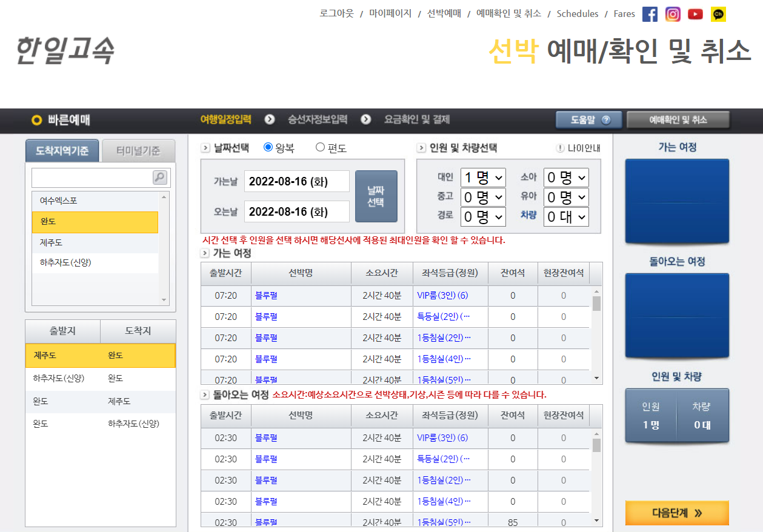Viewport: 763px width, 532px height.
Task: Click 로그아웃 in top menu
Action: [x=336, y=13]
